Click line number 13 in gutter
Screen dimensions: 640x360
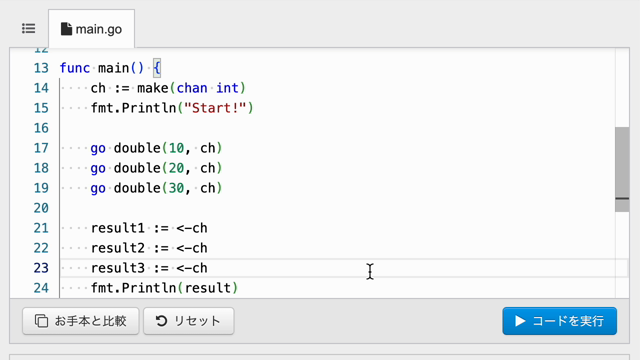tap(41, 68)
